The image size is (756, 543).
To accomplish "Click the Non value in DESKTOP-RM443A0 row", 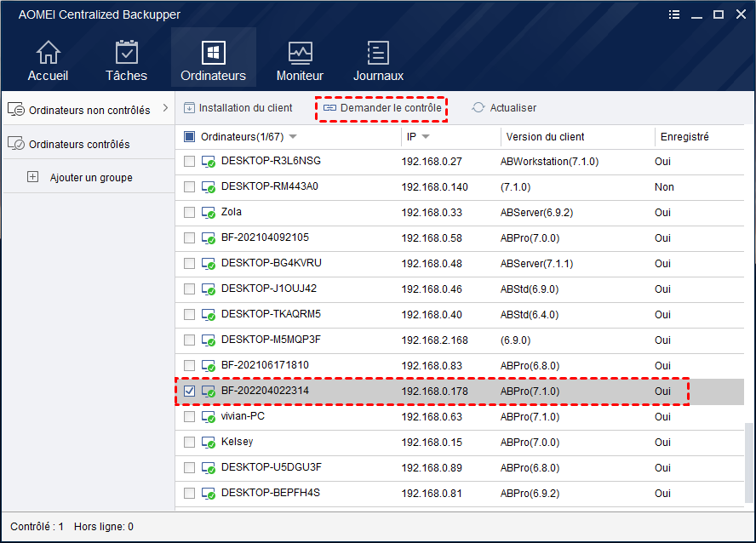I will [664, 187].
